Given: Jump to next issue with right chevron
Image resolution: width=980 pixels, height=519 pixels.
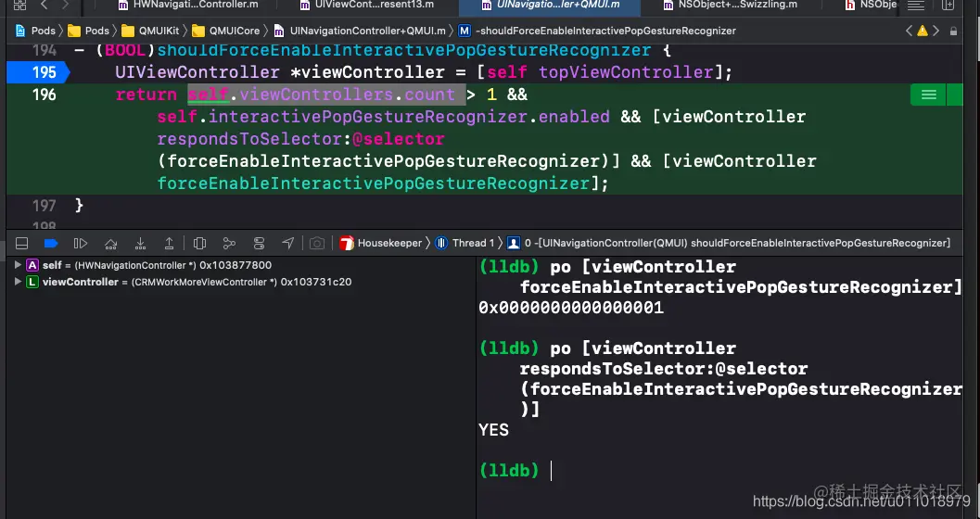Looking at the screenshot, I should coord(935,31).
